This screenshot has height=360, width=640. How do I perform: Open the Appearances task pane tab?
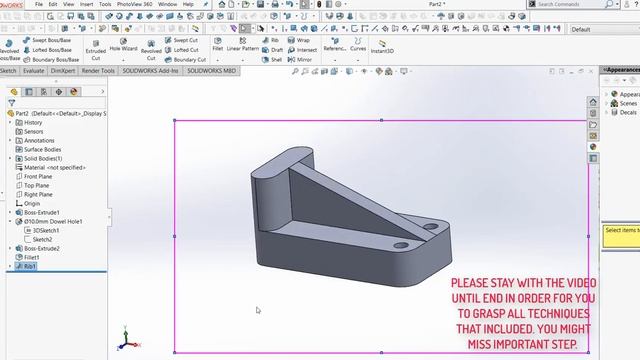(593, 147)
